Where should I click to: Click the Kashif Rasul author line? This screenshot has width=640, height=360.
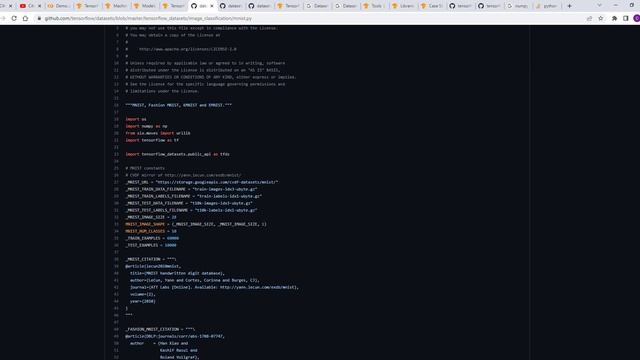coord(178,350)
